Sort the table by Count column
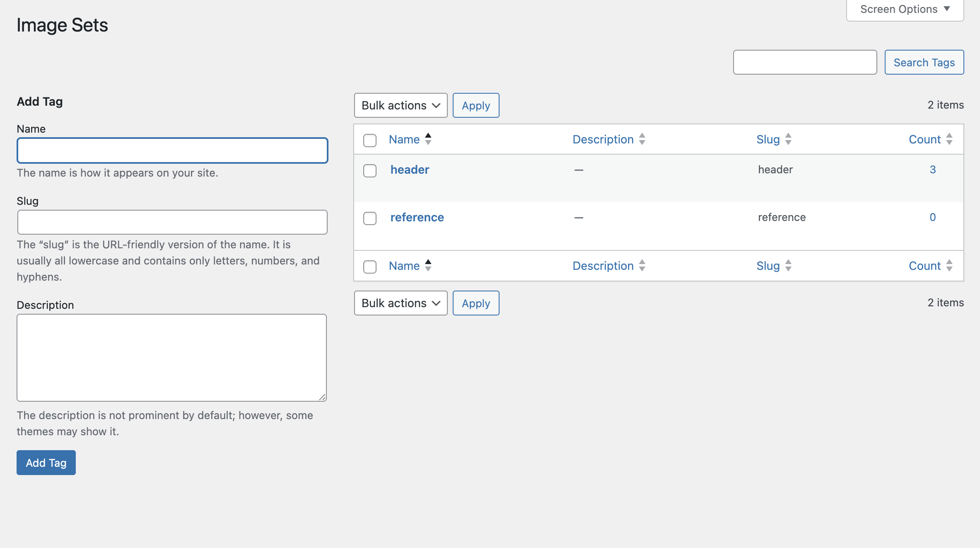Image resolution: width=980 pixels, height=548 pixels. pos(924,139)
